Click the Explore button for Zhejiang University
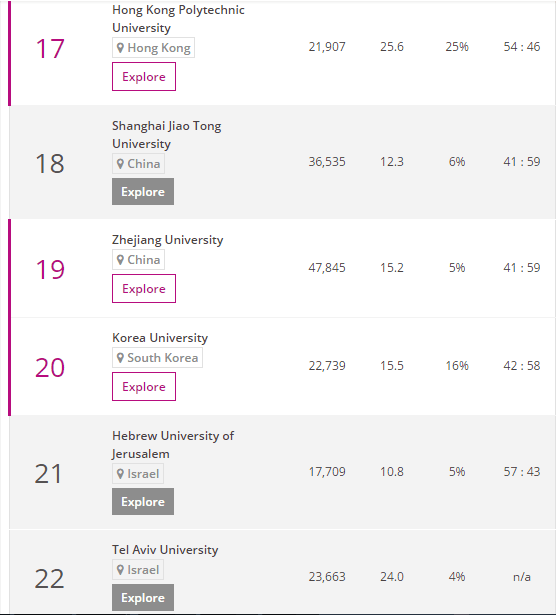The width and height of the screenshot is (556, 615). (x=144, y=289)
